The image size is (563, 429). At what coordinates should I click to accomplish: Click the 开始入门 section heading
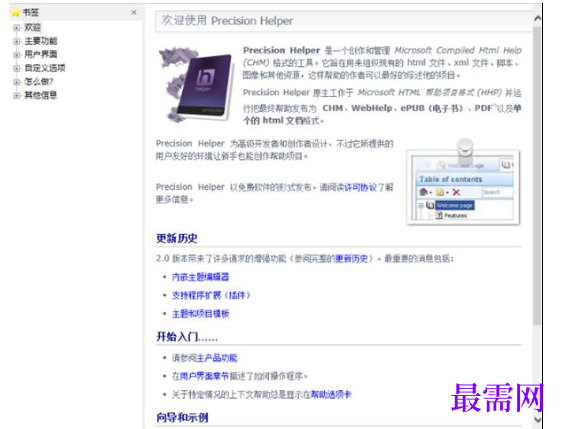187,337
